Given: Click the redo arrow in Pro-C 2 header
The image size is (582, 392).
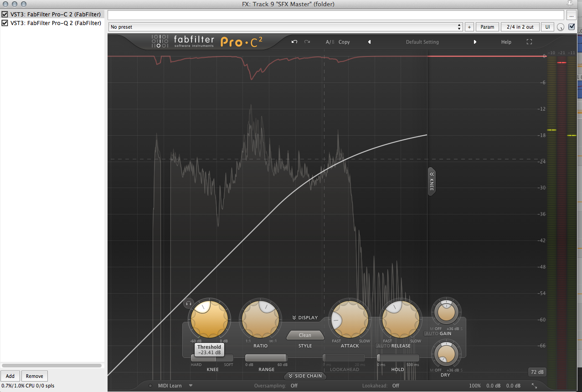Looking at the screenshot, I should (x=307, y=42).
